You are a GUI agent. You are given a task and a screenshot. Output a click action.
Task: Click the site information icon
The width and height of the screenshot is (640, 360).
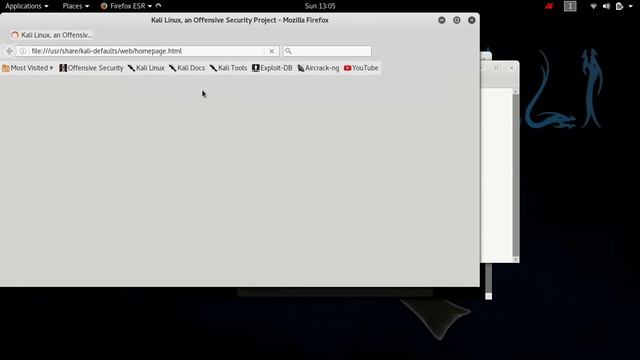[x=23, y=51]
